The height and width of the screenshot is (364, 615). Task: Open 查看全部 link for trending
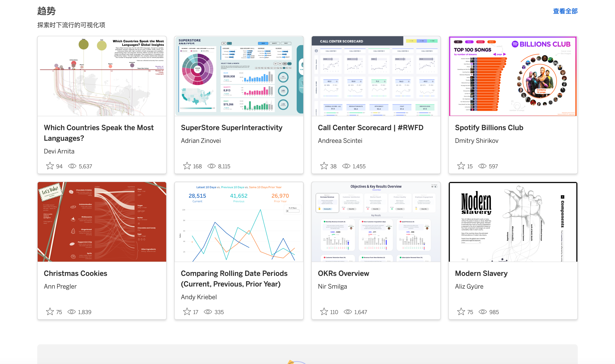click(x=565, y=11)
